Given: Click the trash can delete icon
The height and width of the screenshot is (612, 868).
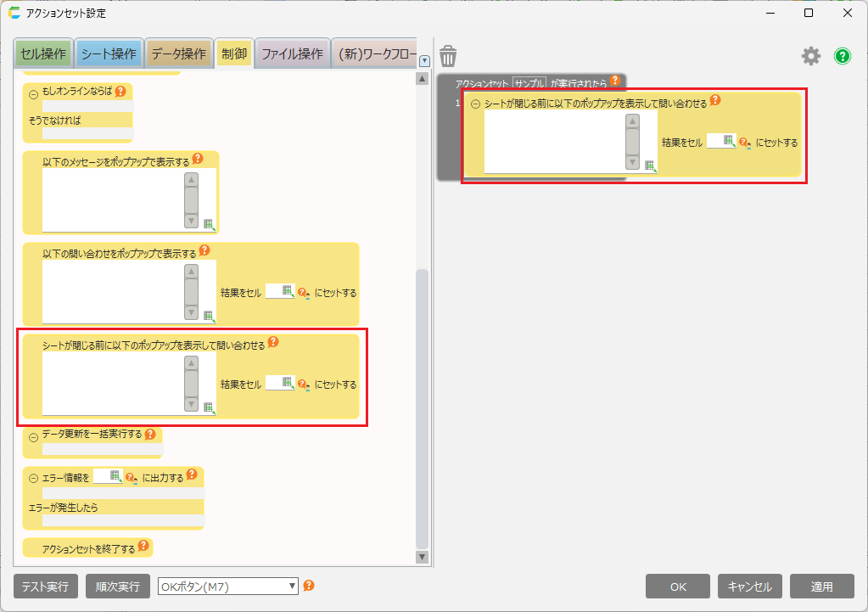Looking at the screenshot, I should pyautogui.click(x=448, y=56).
